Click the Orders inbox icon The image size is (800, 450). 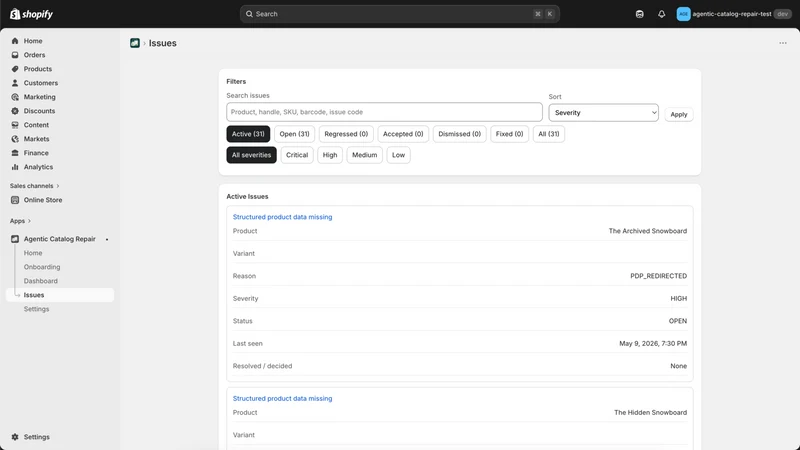pyautogui.click(x=15, y=55)
